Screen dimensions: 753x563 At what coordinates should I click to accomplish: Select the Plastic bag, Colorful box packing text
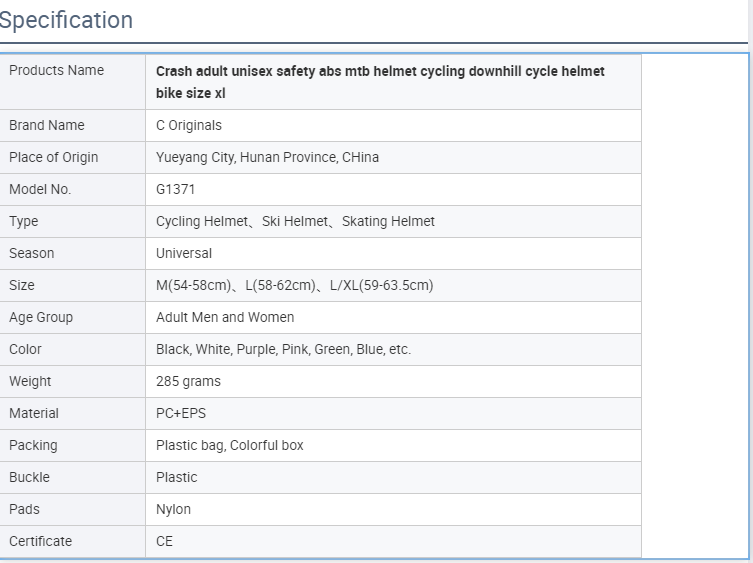tap(230, 445)
